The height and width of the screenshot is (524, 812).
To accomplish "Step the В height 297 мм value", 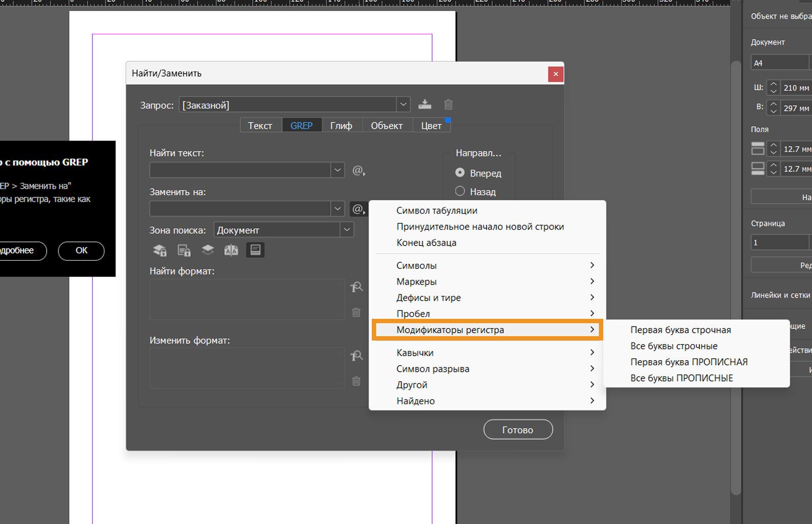I will tap(773, 108).
